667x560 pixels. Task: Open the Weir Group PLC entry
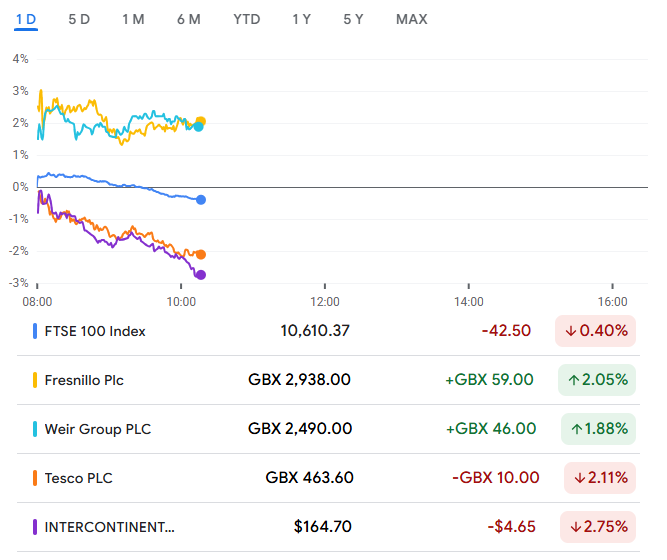coord(328,429)
